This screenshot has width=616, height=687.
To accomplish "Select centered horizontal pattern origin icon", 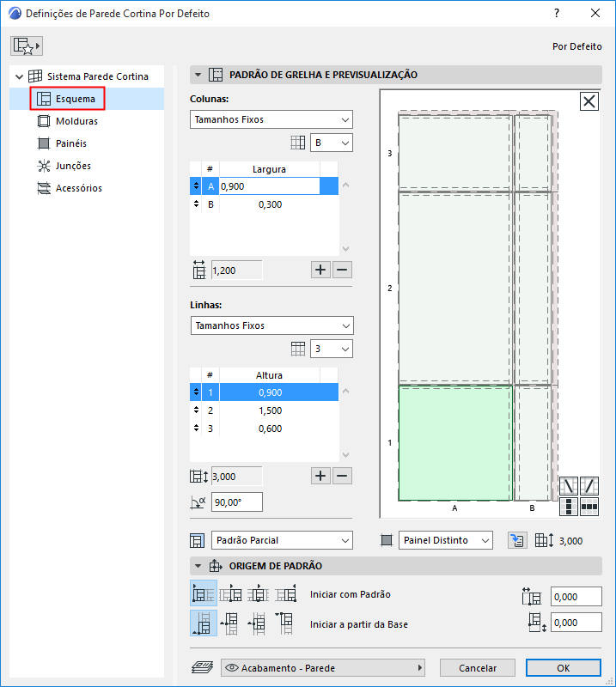I will (x=259, y=593).
